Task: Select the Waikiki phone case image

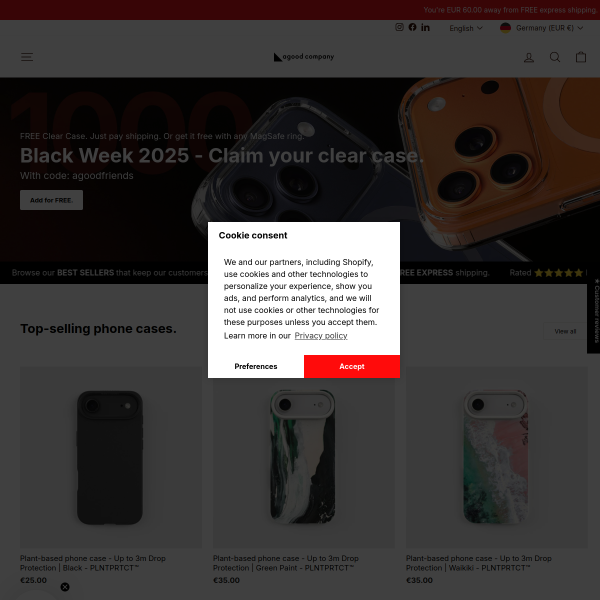Action: [x=496, y=457]
